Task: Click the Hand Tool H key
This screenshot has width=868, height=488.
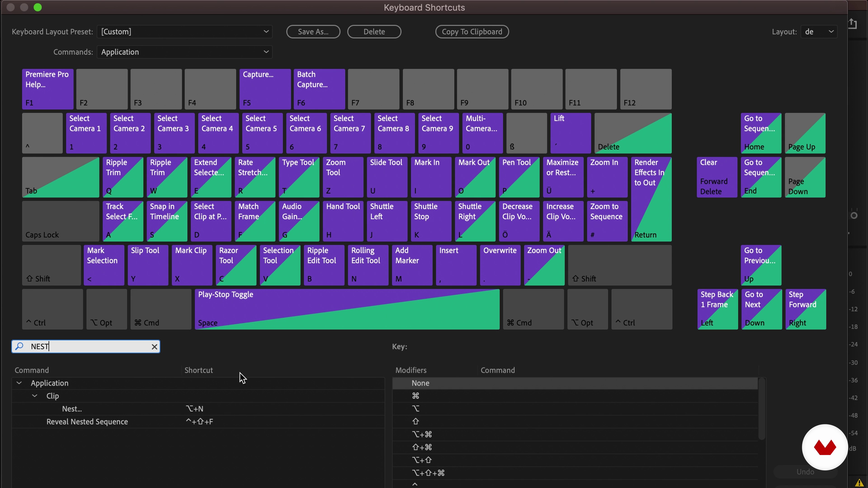Action: click(x=343, y=221)
